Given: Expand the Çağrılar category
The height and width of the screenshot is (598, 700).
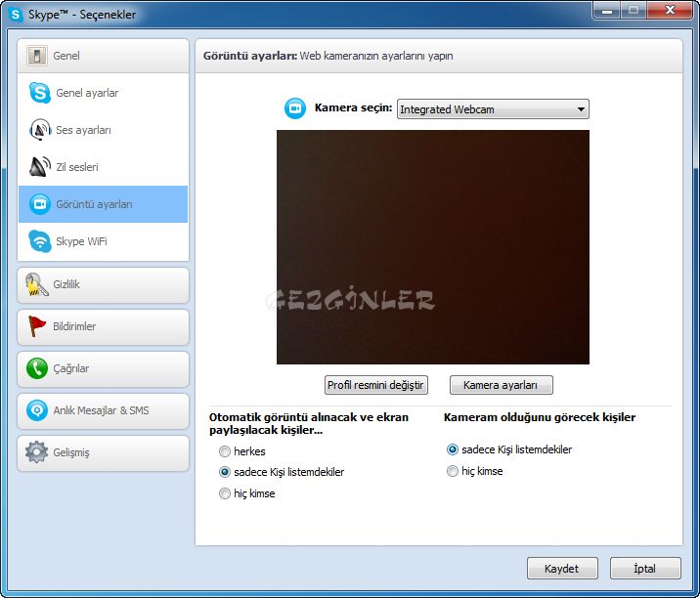Looking at the screenshot, I should click(x=103, y=368).
